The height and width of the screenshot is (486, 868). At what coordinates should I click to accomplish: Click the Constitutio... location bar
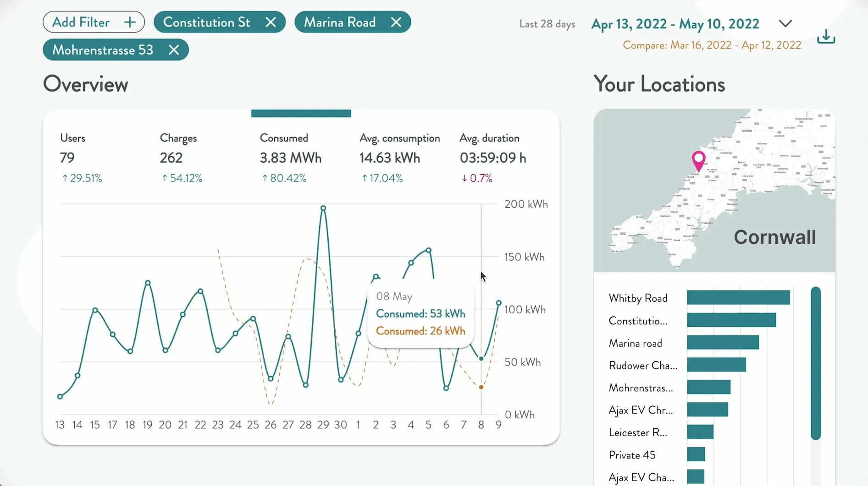pyautogui.click(x=731, y=320)
